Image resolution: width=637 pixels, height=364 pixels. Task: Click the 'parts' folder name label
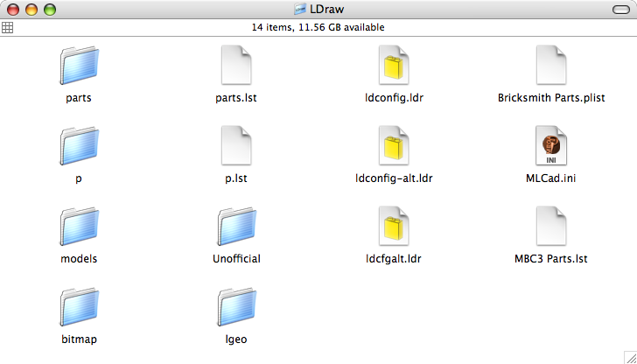(79, 98)
